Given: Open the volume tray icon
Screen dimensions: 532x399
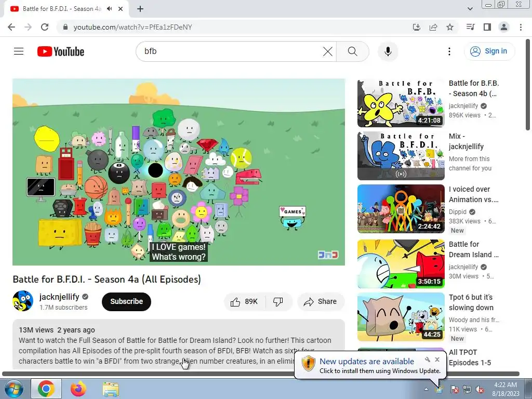Looking at the screenshot, I should click(x=480, y=389).
